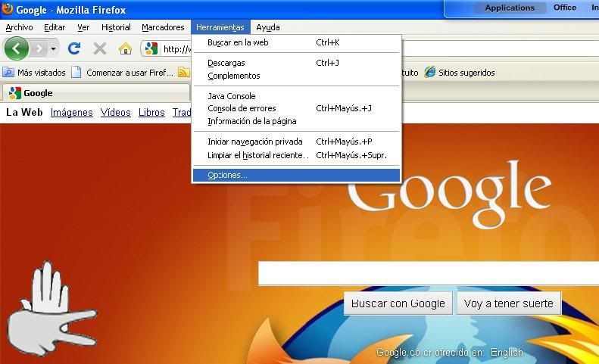599x364 pixels.
Task: Click Office in the top panel
Action: [x=565, y=8]
